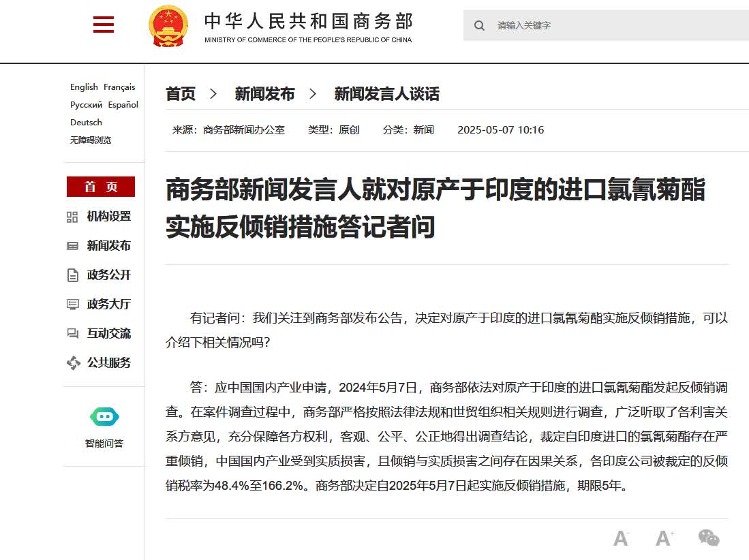Screen dimensions: 749x560
Task: Decrease the article font size
Action: 621,538
